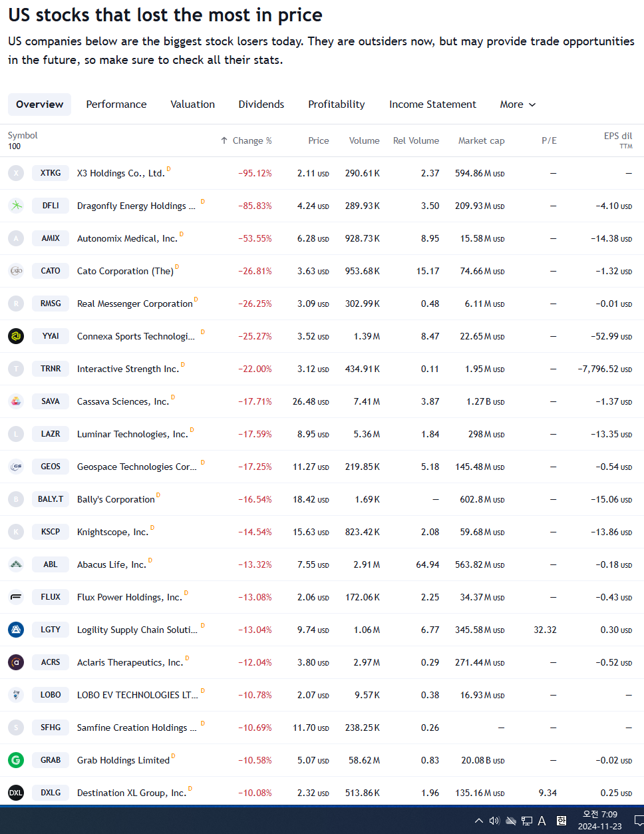
Task: Toggle the IME 'A' input mode
Action: coord(542,821)
